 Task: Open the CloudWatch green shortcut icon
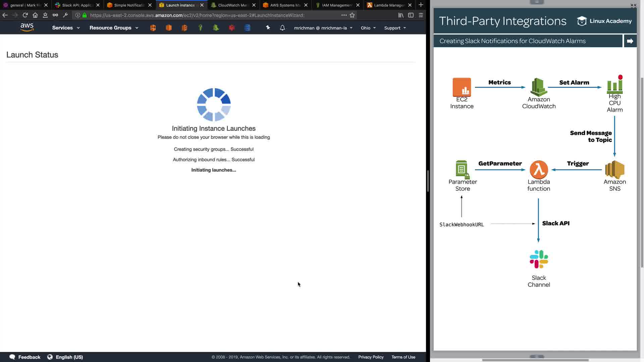pos(216,28)
